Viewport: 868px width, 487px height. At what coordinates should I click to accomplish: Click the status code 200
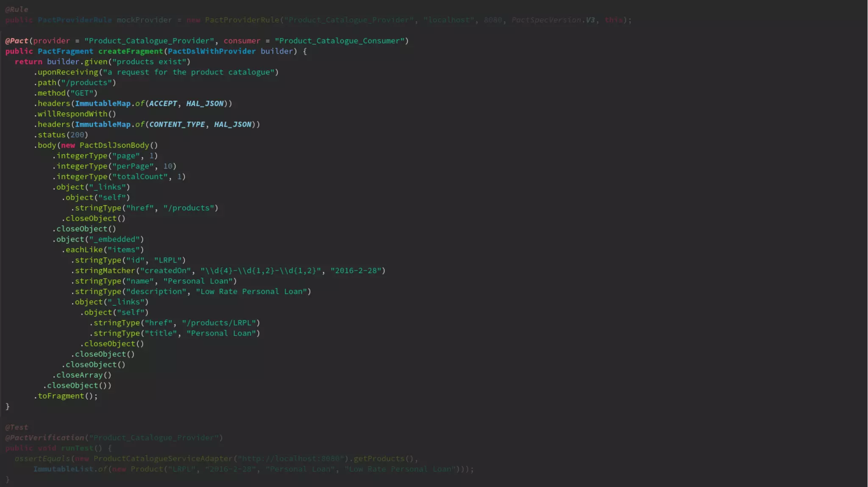77,135
